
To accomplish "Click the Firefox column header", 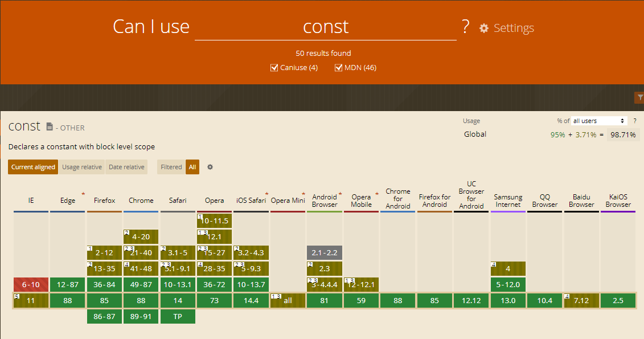I will coord(104,201).
